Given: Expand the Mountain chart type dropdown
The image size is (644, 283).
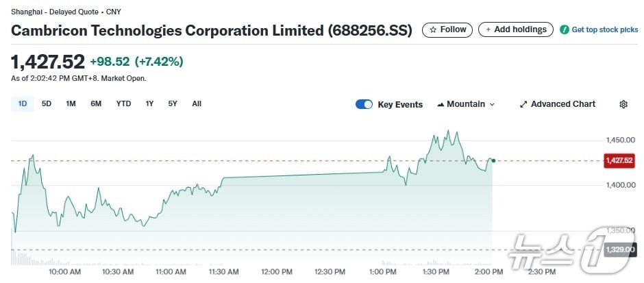Looking at the screenshot, I should (492, 104).
